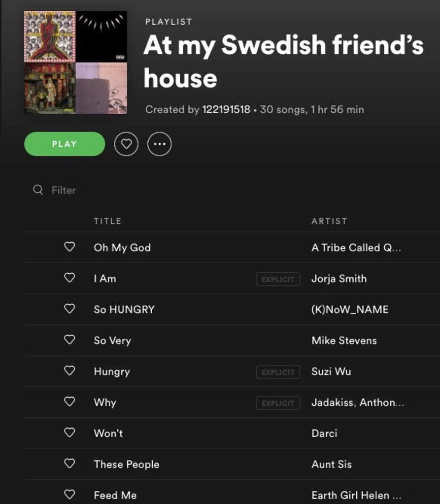Open the three-dots more options menu

[x=159, y=144]
